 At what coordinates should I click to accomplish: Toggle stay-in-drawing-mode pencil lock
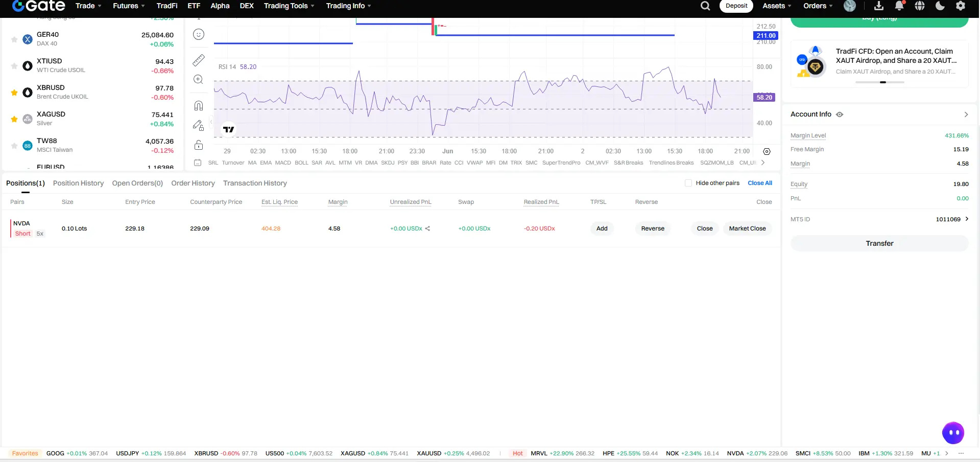(199, 125)
